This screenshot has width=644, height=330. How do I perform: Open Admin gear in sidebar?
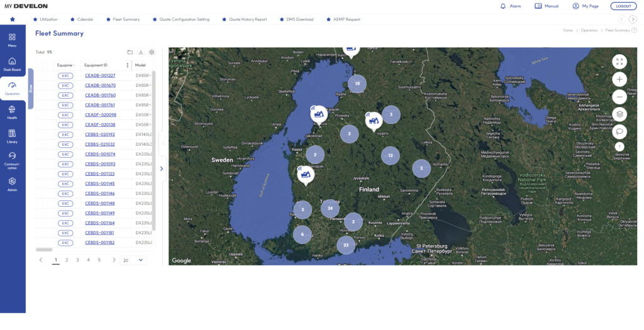coord(13,185)
